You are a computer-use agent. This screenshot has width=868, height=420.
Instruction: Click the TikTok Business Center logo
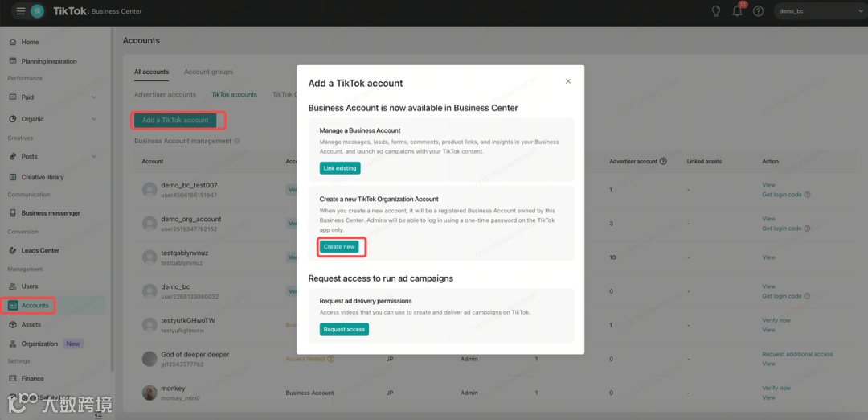97,11
